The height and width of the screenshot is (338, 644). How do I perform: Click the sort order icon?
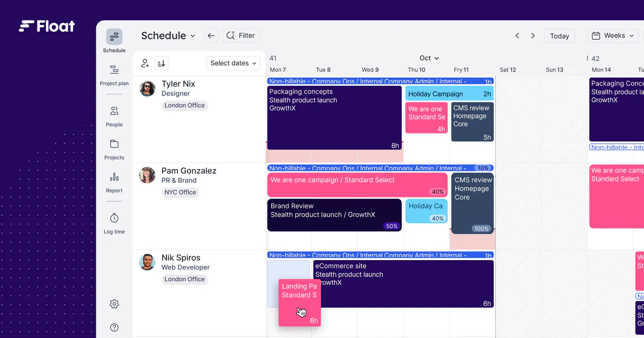[x=162, y=64]
